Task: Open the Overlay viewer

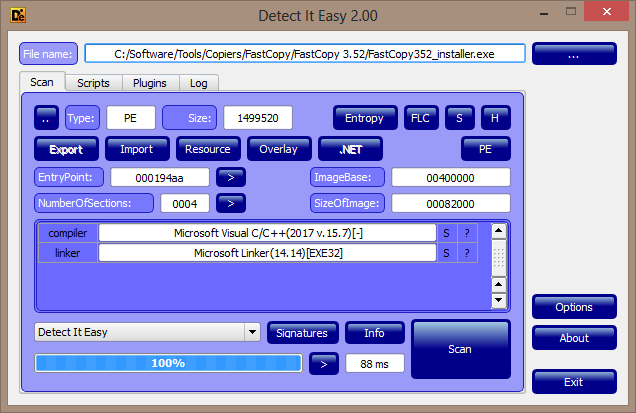Action: [x=279, y=149]
